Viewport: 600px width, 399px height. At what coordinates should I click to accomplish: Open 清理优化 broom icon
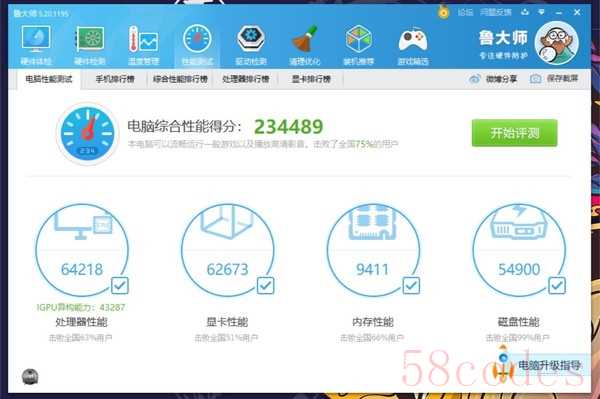(305, 39)
